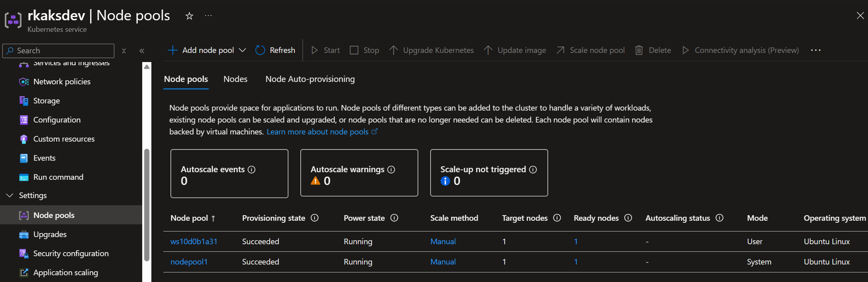Open Run command in sidebar
The width and height of the screenshot is (868, 282).
click(58, 177)
